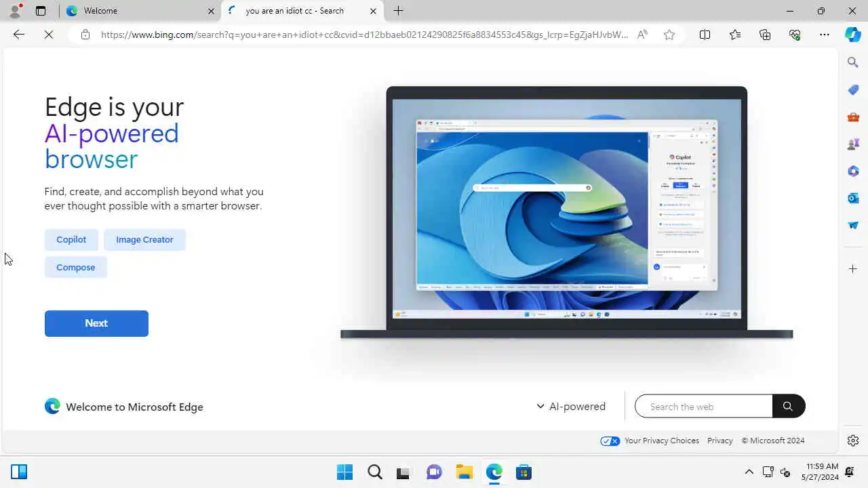Image resolution: width=868 pixels, height=488 pixels.
Task: Add this page to favorites star
Action: 669,35
